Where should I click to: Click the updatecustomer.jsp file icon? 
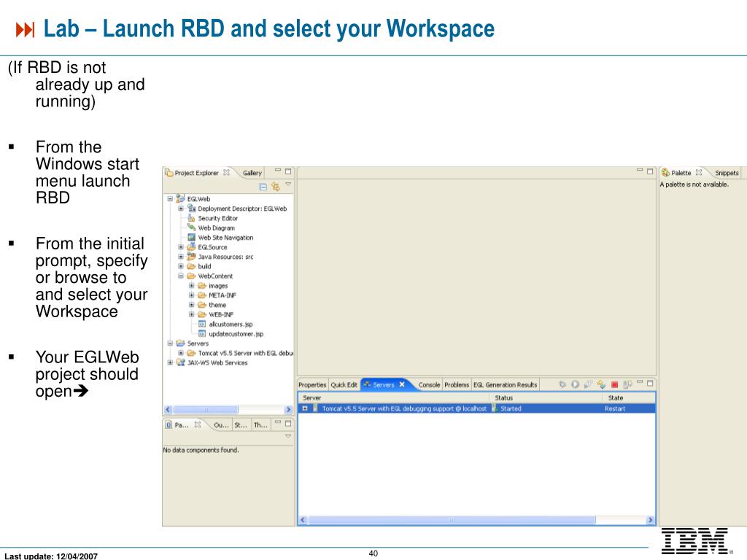coord(202,334)
